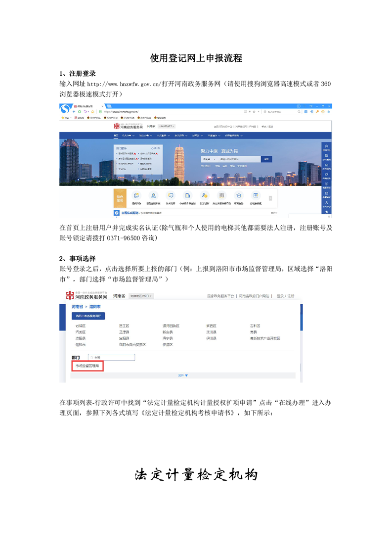Viewport: 392px width, 555px height.
Task: Click the browser home icon
Action: coord(93,111)
